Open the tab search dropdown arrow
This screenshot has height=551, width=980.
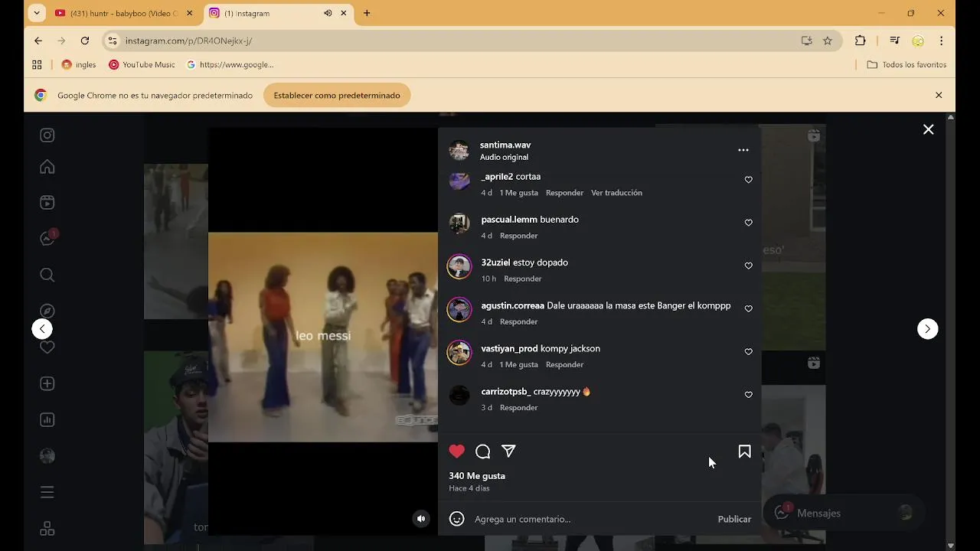[37, 13]
